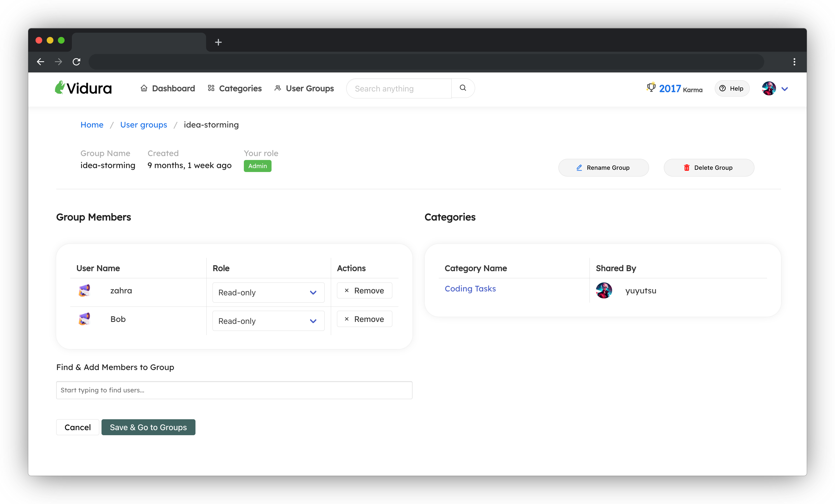The width and height of the screenshot is (835, 504).
Task: Click the grid icon beside Categories
Action: [x=211, y=88]
